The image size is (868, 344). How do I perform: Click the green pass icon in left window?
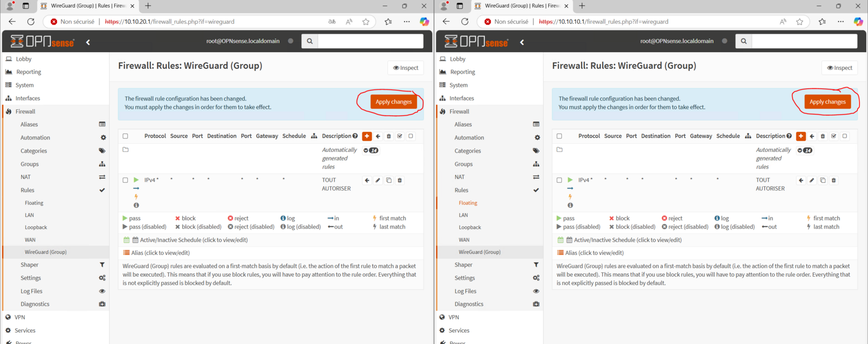(136, 180)
